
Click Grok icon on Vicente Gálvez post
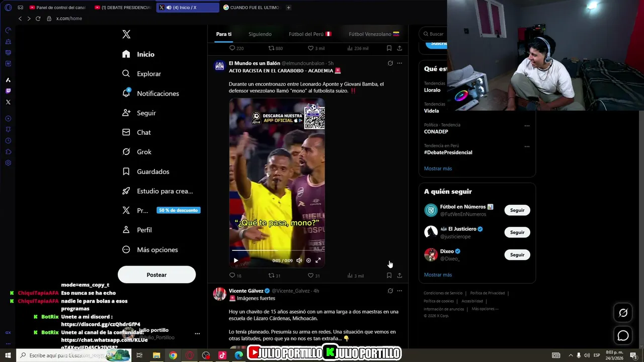(390, 291)
